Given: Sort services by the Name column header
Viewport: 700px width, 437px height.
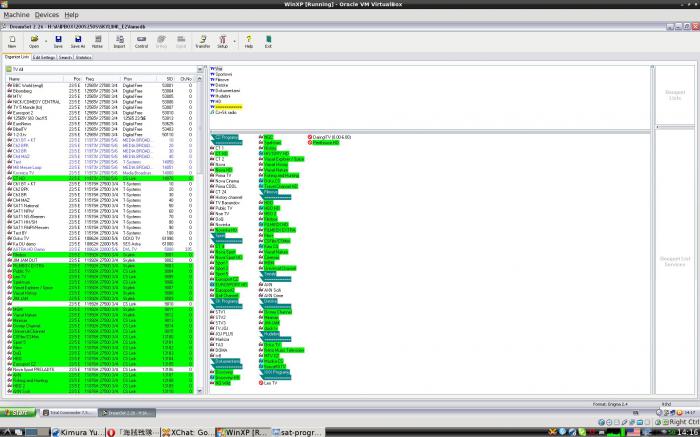Looking at the screenshot, I should (35, 79).
